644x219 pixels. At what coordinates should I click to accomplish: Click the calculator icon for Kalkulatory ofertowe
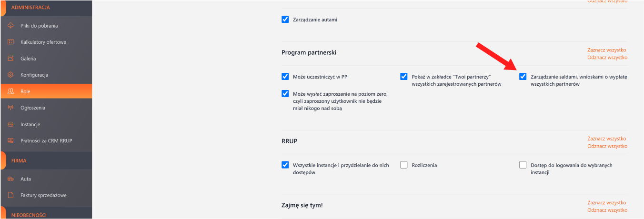point(10,42)
